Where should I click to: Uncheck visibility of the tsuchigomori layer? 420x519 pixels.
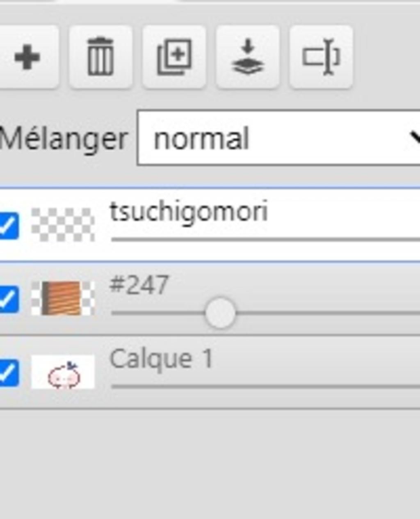coord(9,225)
